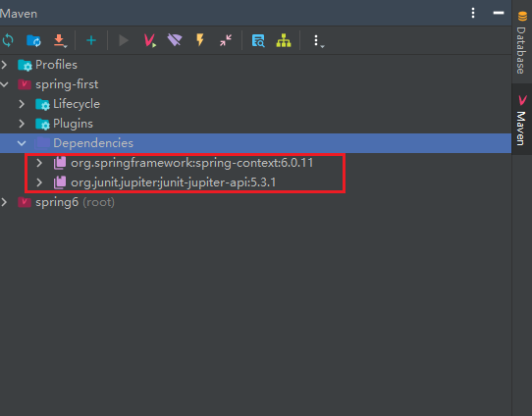Collapse the spring-first module
This screenshot has width=532, height=416.
pos(4,84)
